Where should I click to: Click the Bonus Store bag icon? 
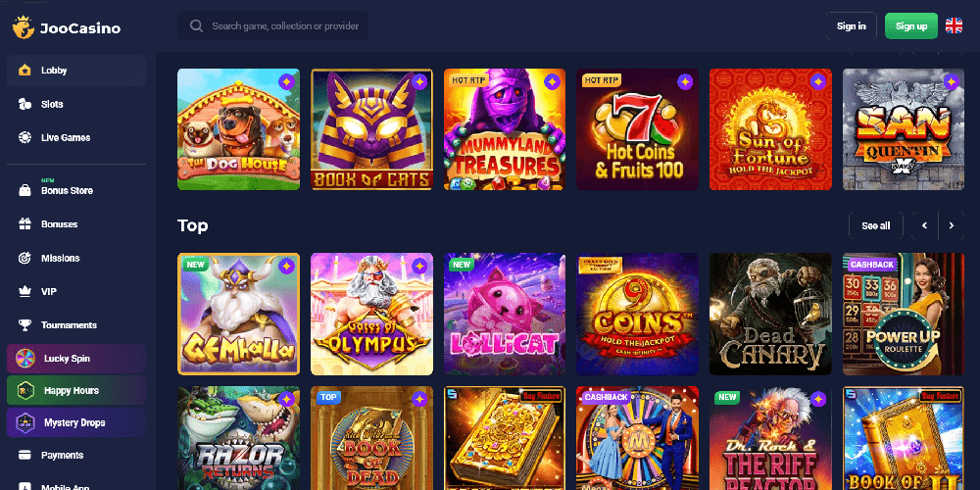coord(25,191)
